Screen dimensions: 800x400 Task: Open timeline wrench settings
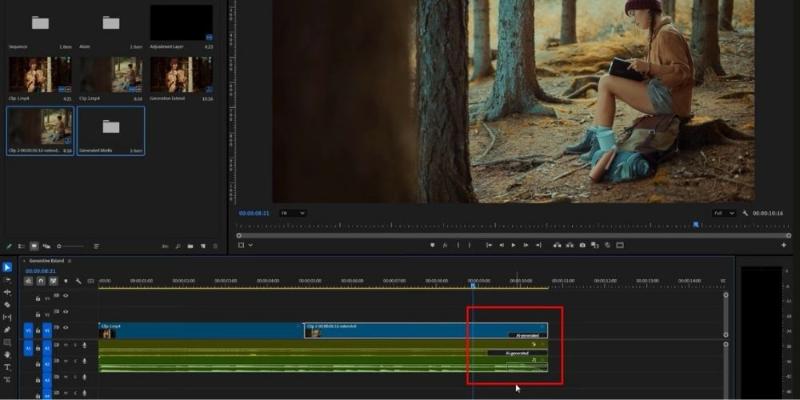78,281
